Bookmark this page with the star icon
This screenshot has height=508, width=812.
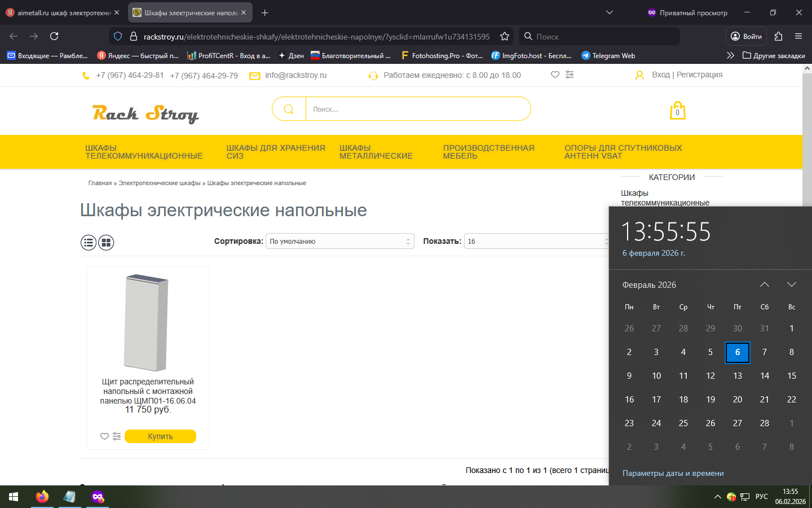505,36
